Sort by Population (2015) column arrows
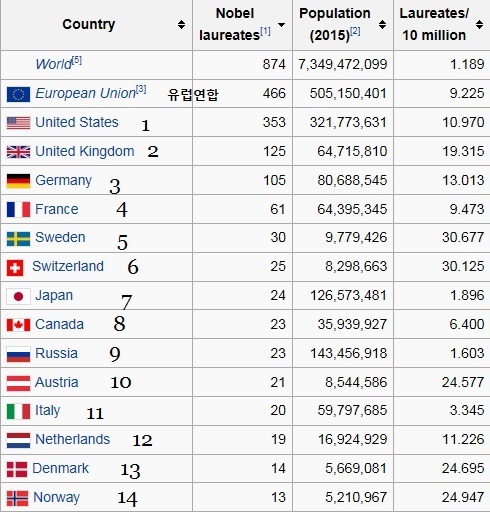Screen dimensions: 490x512 coord(383,24)
